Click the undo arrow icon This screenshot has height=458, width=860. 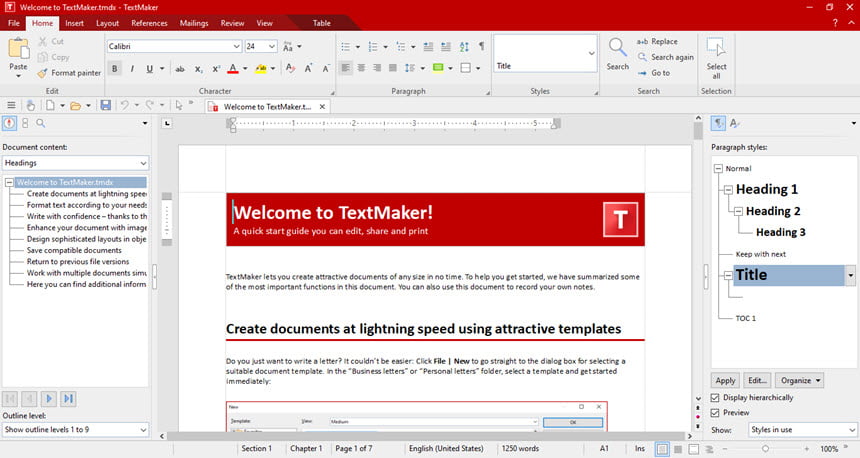tap(125, 105)
